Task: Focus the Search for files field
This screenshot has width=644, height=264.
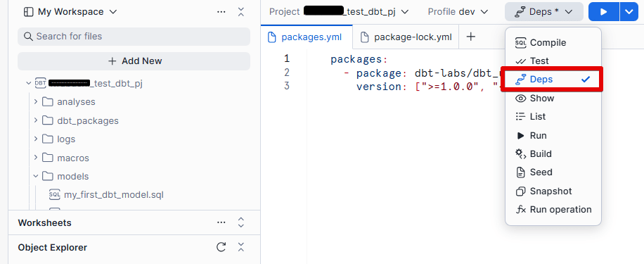Action: (134, 37)
